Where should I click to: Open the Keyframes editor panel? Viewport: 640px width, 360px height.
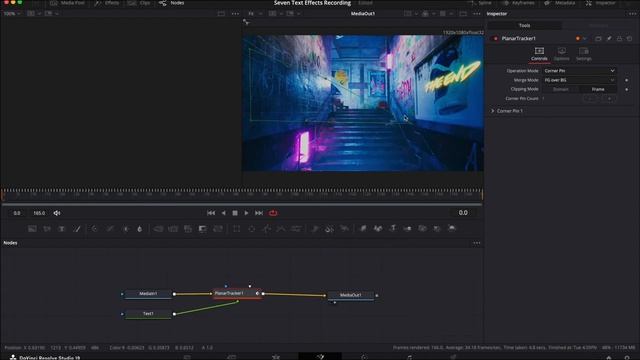pos(520,3)
